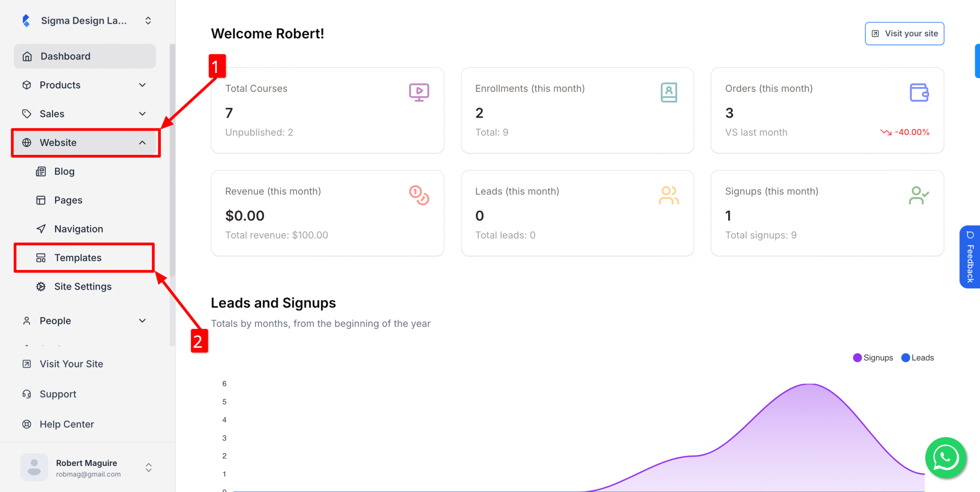980x492 pixels.
Task: Click the Revenue coins icon
Action: click(x=419, y=195)
